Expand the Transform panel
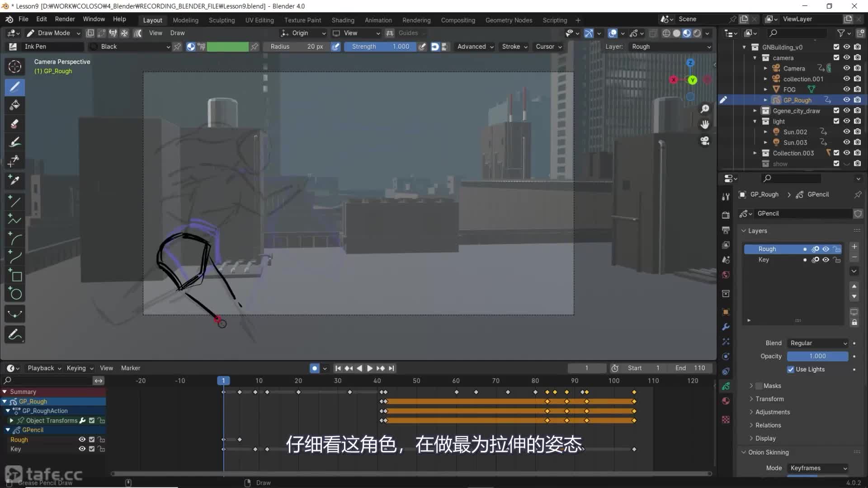 pos(769,399)
